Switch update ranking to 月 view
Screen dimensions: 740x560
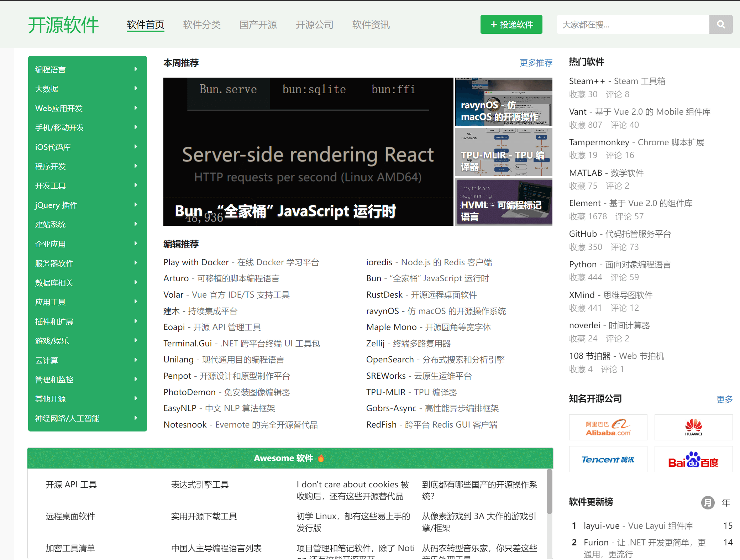coord(708,503)
